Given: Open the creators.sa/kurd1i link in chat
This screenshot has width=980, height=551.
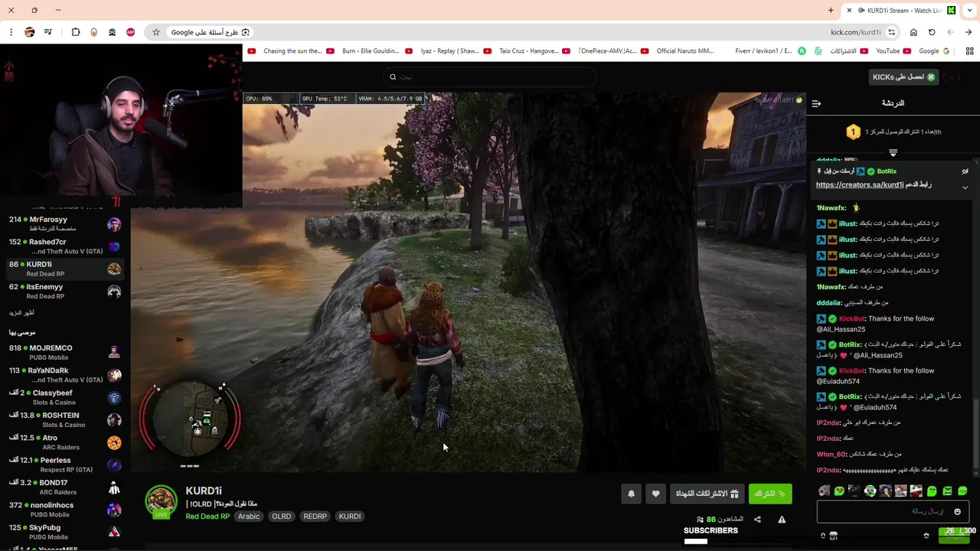Looking at the screenshot, I should coord(860,185).
